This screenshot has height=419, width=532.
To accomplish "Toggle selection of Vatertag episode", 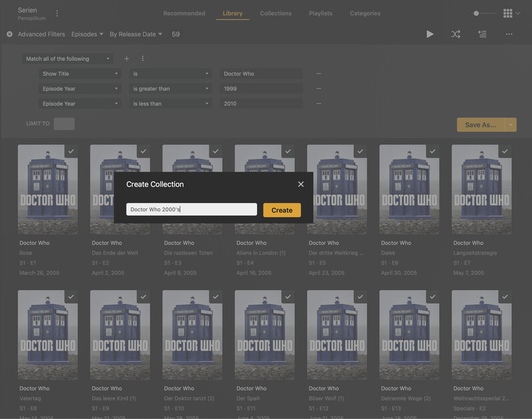I will point(71,297).
